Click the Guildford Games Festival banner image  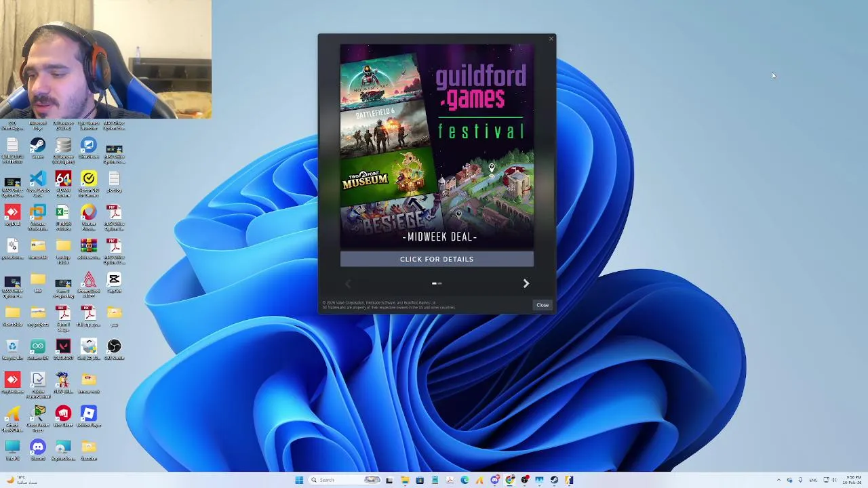(437, 146)
